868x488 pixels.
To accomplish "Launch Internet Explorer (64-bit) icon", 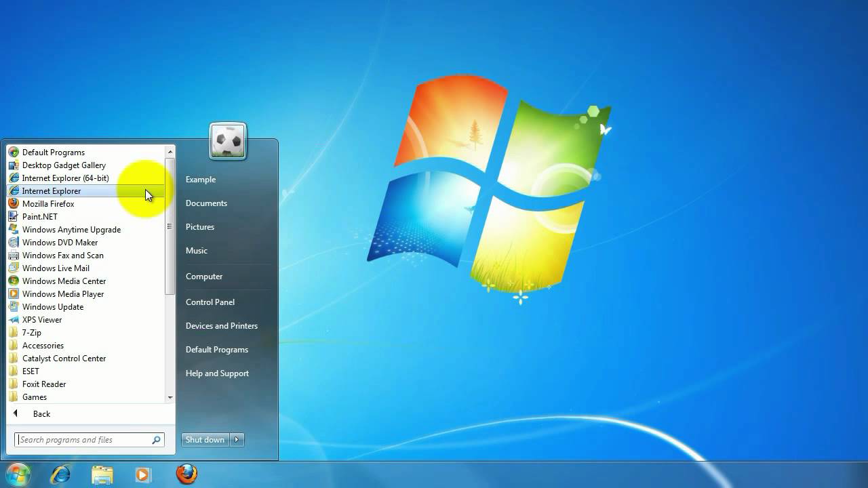I will click(14, 178).
